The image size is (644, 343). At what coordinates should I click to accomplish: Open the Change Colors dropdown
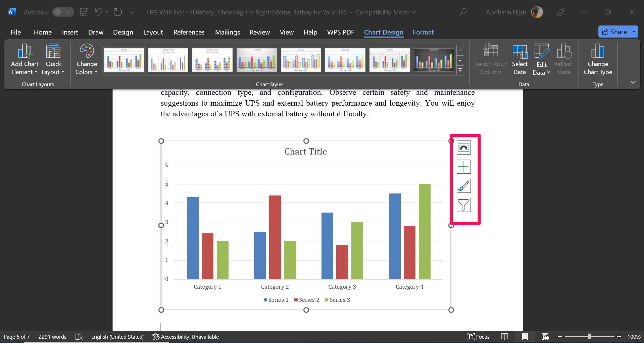tap(86, 59)
